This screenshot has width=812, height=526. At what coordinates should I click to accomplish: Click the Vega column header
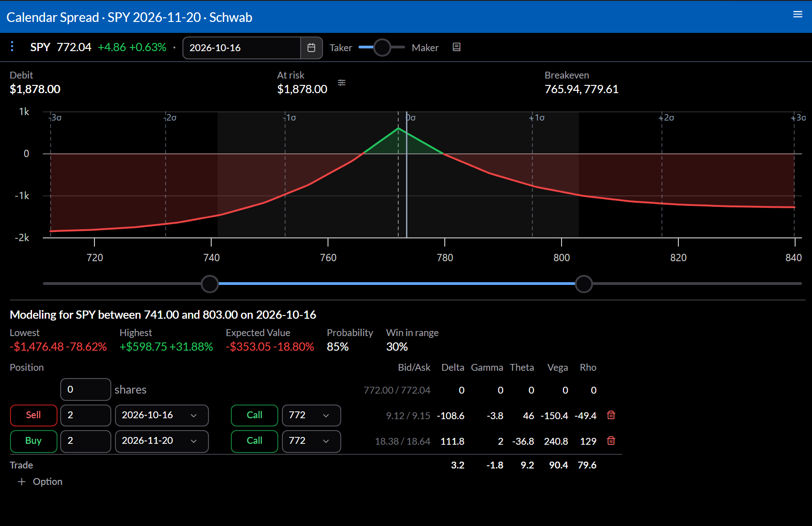[x=557, y=368]
